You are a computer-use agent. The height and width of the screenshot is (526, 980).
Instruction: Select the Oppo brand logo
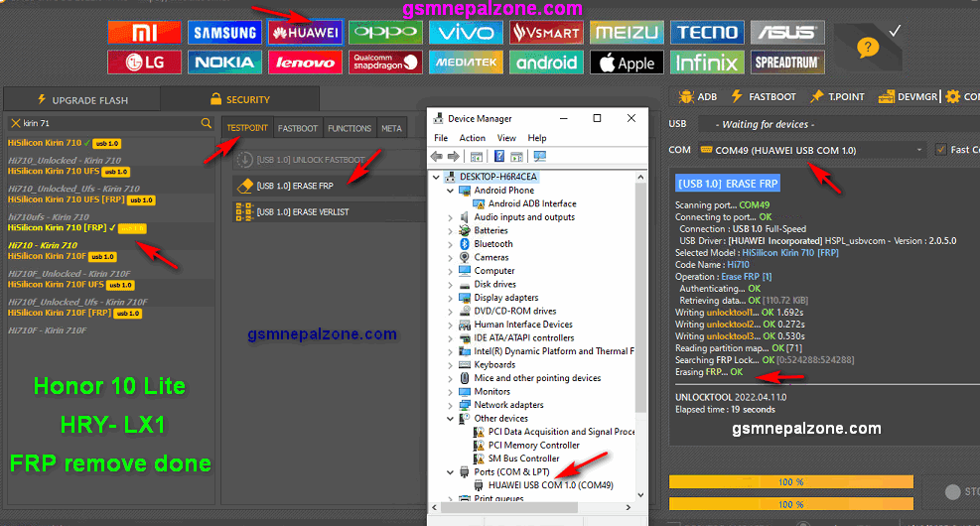click(385, 33)
